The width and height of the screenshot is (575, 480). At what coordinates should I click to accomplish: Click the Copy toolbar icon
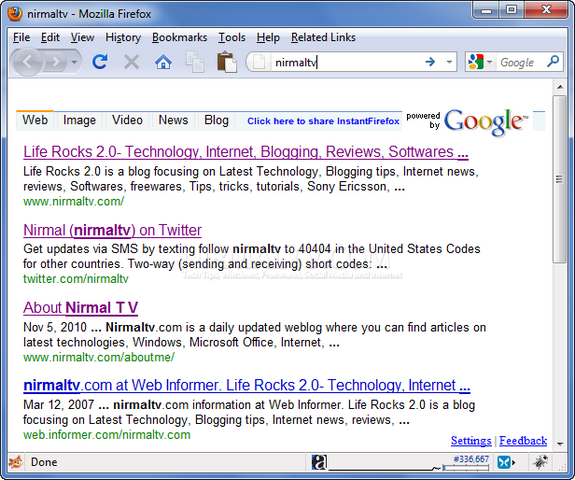(195, 62)
